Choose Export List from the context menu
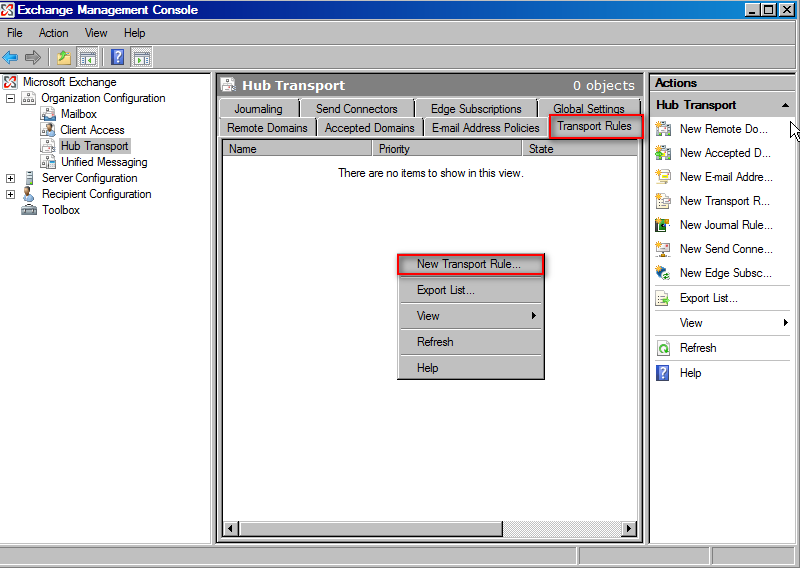800x568 pixels. coord(470,290)
